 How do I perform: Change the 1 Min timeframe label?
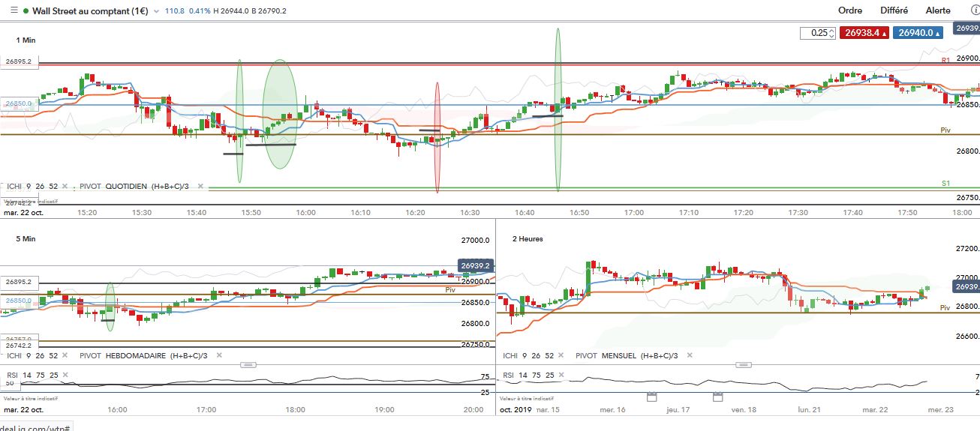point(26,40)
